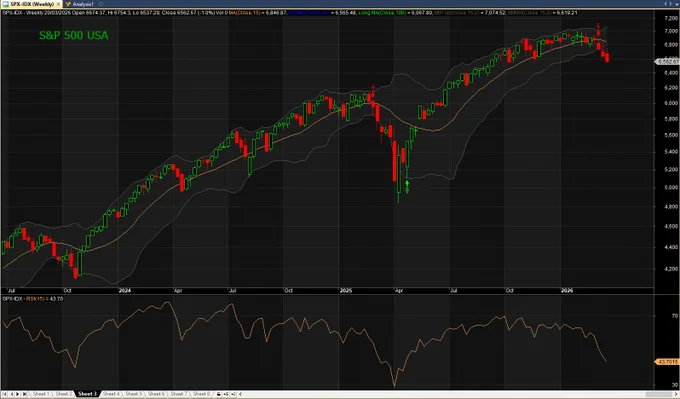Select Sheet 5 tab
Image resolution: width=680 pixels, height=399 pixels.
pos(134,394)
